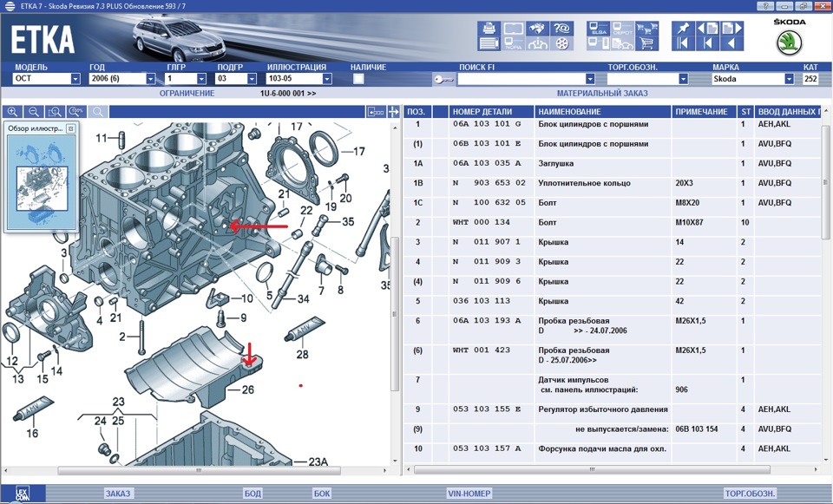Zoom out of the illustration
833x504 pixels.
tap(34, 112)
